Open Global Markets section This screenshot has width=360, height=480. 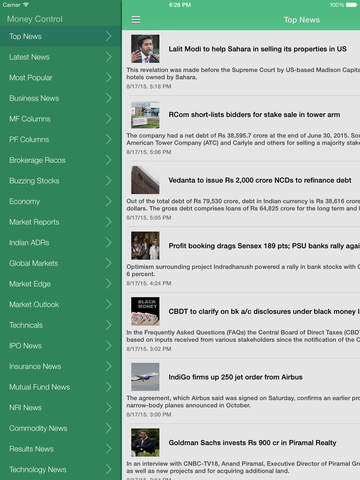click(61, 263)
